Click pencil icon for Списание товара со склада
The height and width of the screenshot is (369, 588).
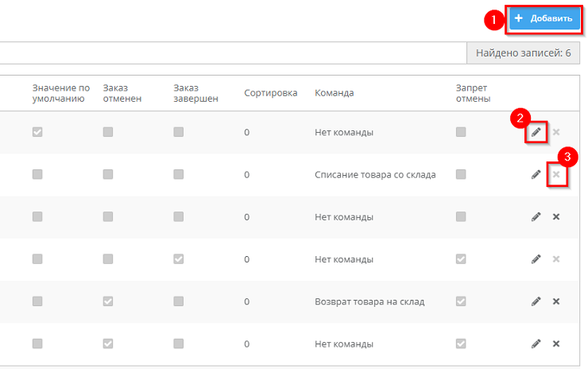click(x=536, y=174)
